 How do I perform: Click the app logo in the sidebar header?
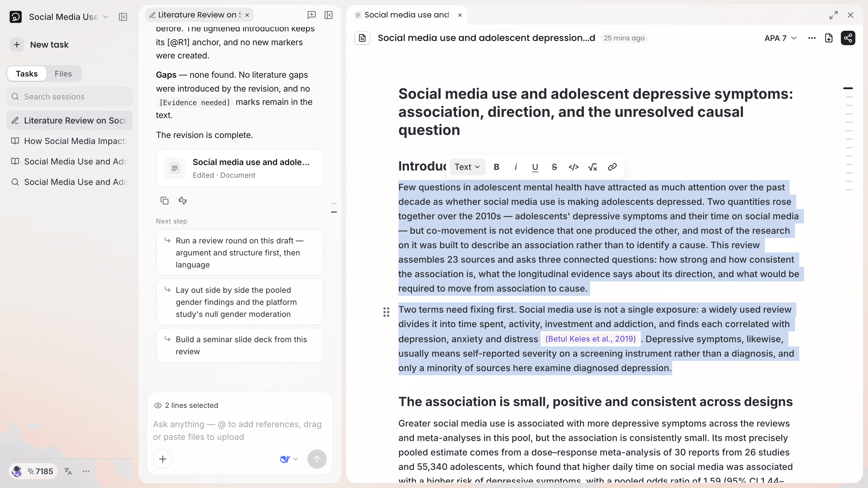point(15,17)
